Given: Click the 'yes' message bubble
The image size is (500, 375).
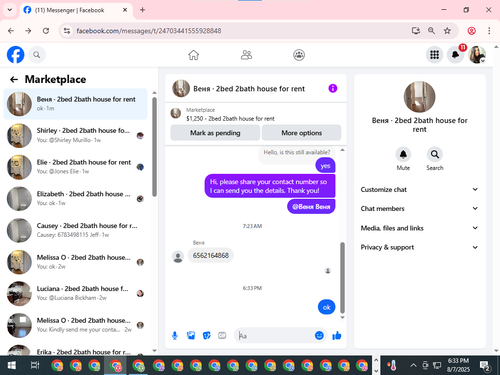Looking at the screenshot, I should (x=325, y=166).
